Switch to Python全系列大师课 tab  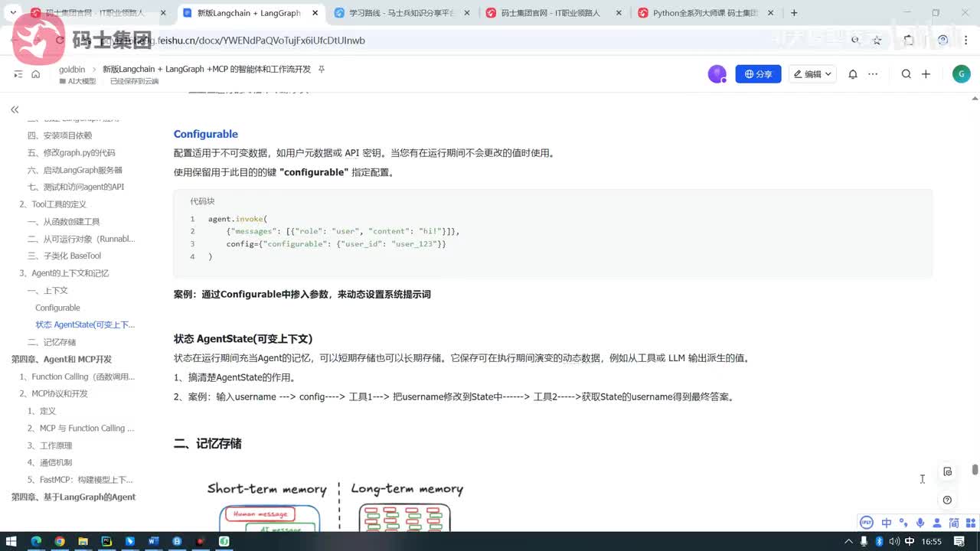[x=705, y=13]
